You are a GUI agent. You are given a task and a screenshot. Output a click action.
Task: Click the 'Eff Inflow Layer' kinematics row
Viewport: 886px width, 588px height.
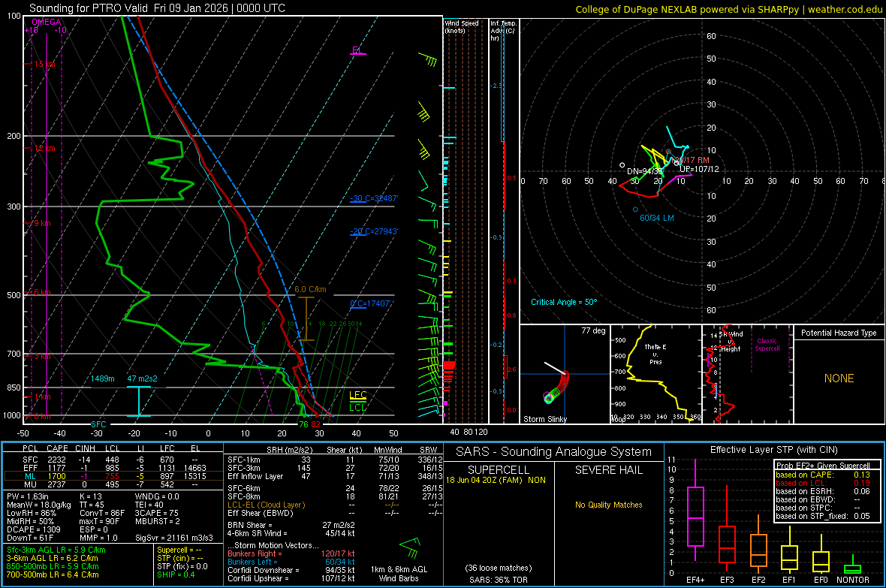(335, 476)
